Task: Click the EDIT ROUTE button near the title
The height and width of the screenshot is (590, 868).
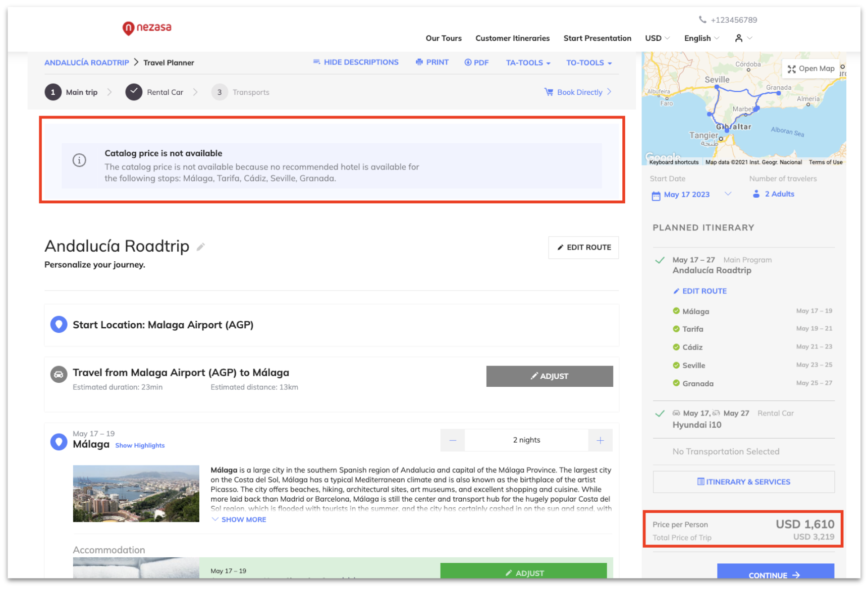Action: pyautogui.click(x=583, y=248)
